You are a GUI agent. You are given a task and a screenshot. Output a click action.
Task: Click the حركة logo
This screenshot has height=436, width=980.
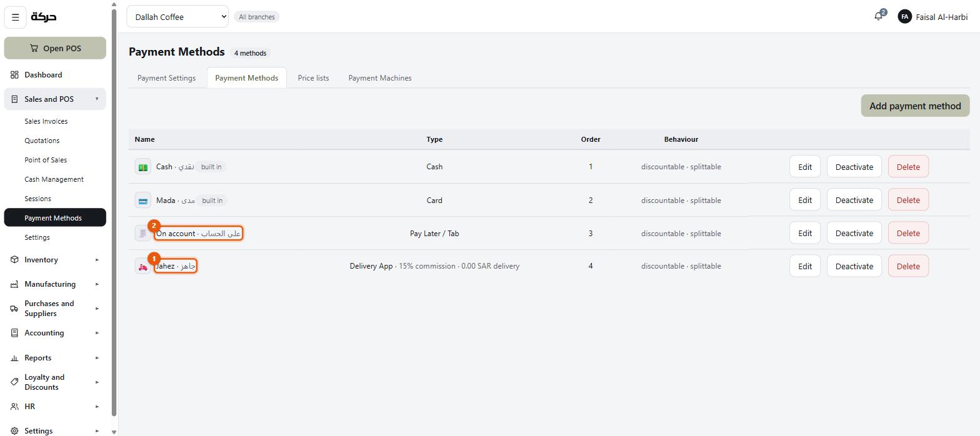(x=44, y=17)
